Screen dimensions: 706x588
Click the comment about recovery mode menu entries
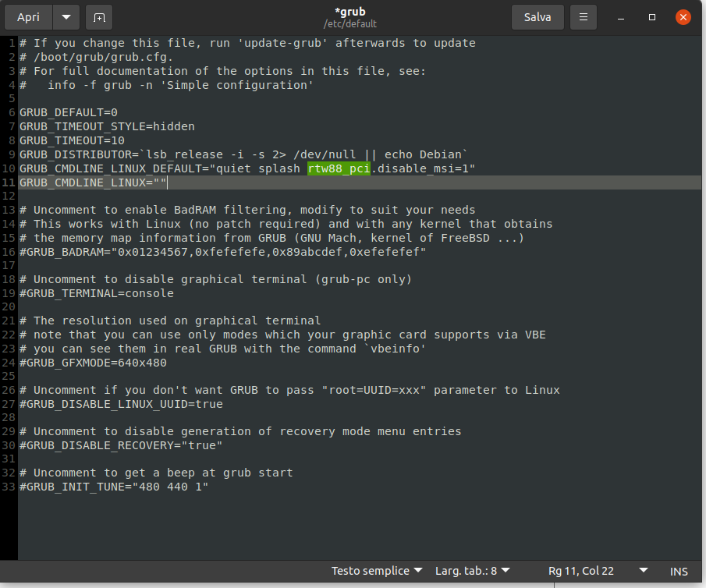tap(240, 431)
